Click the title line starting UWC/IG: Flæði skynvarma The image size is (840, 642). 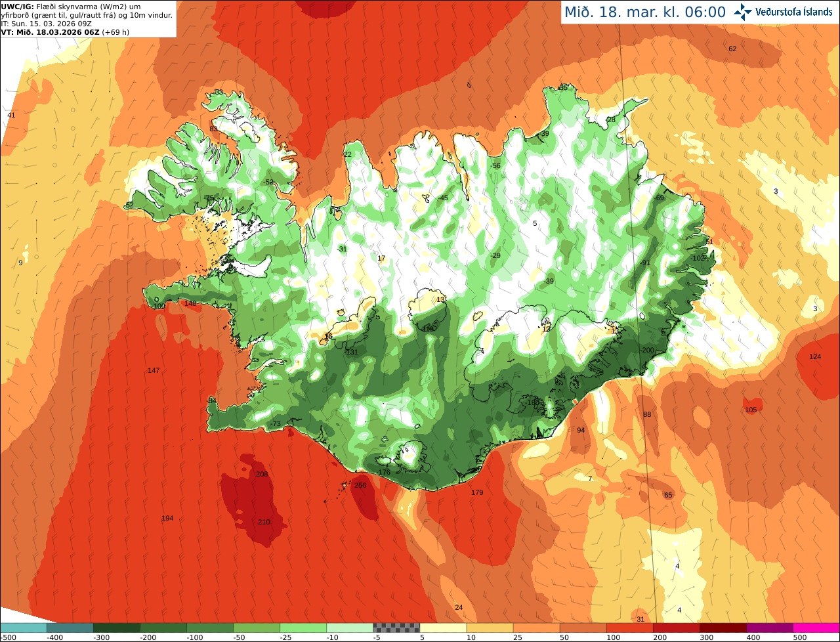(70, 6)
